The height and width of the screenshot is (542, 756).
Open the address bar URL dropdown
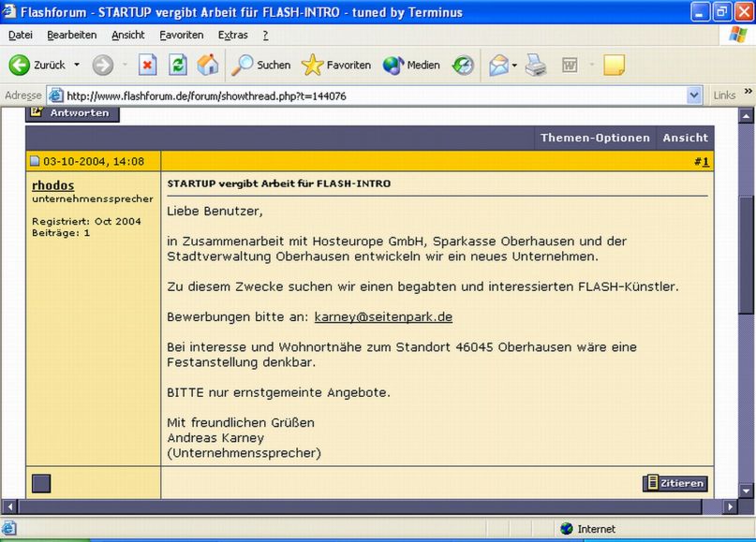[694, 95]
